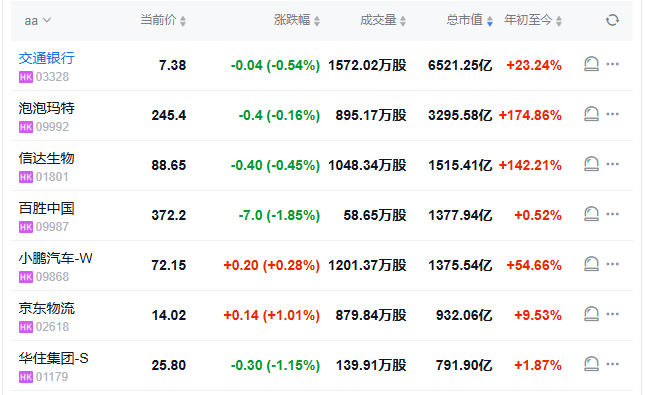Sort by 年初至今 column
The width and height of the screenshot is (645, 395).
(x=533, y=20)
